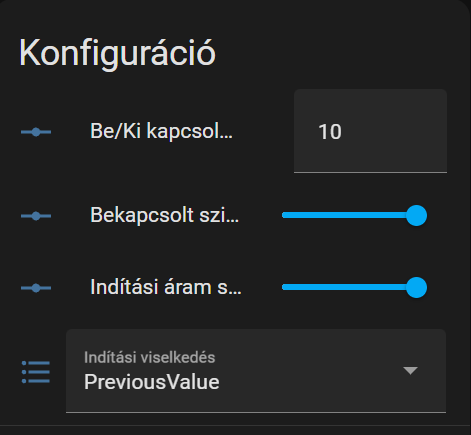Expand the Indítási viselkedés select box
Screen dimensions: 471x435
tap(256, 371)
